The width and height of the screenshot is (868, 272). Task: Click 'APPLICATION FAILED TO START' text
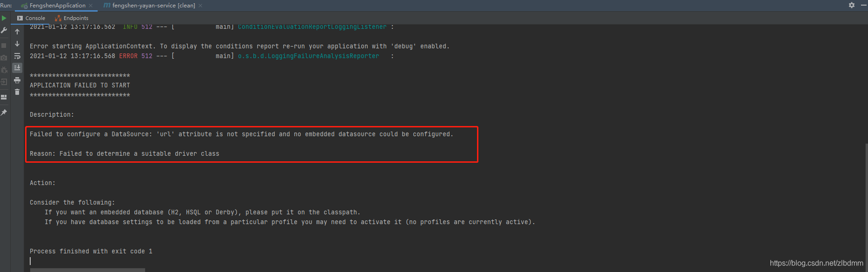pos(80,85)
